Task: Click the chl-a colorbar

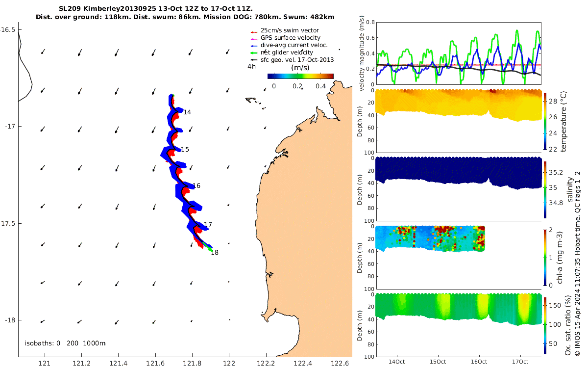Action: 545,257
